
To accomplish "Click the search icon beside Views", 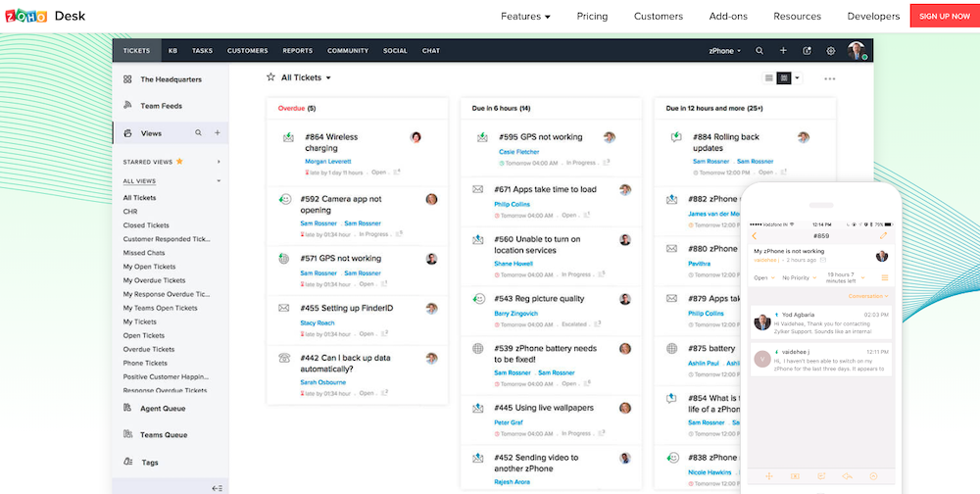I will pos(198,132).
